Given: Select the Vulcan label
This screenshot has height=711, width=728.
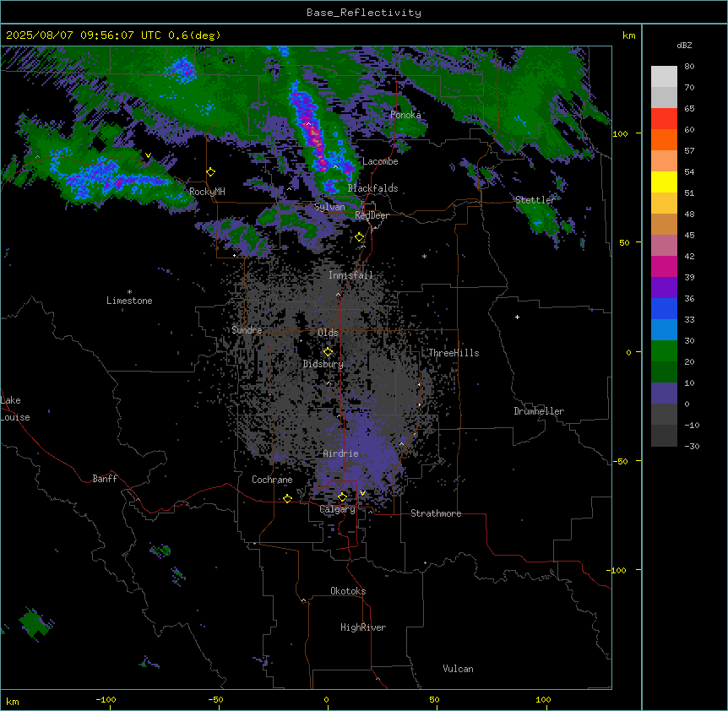Looking at the screenshot, I should (x=459, y=669).
